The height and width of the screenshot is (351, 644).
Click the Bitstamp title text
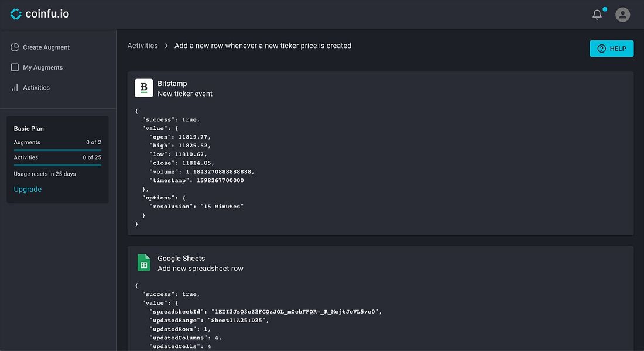[172, 83]
